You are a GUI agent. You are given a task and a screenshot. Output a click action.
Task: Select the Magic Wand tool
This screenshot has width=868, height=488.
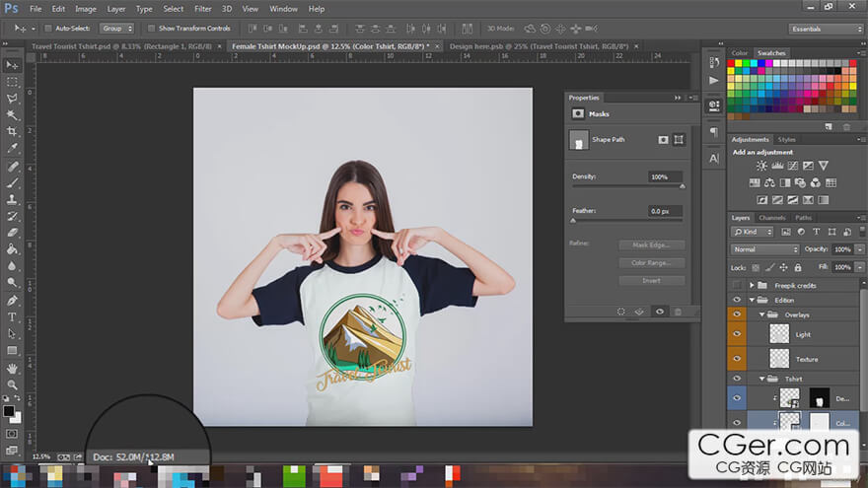[x=12, y=115]
